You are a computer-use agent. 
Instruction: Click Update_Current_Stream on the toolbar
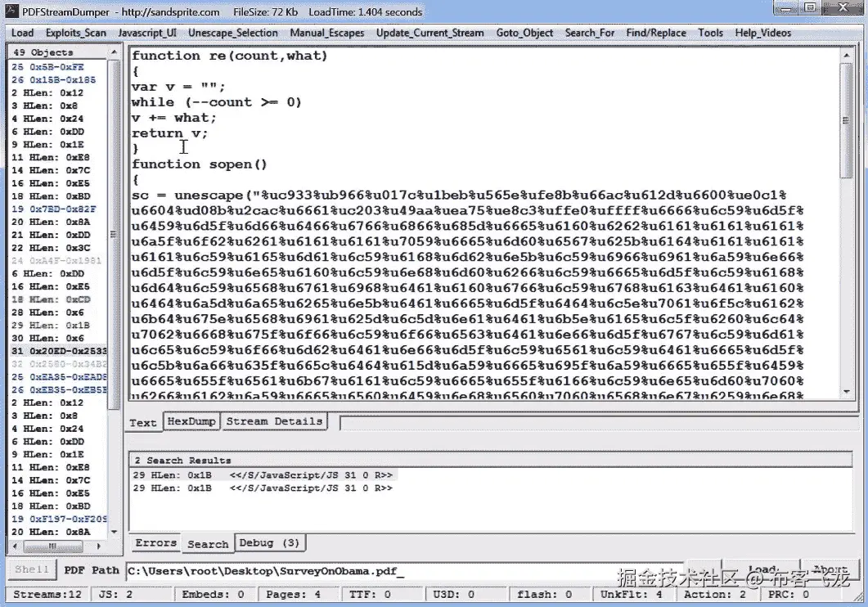click(x=431, y=33)
